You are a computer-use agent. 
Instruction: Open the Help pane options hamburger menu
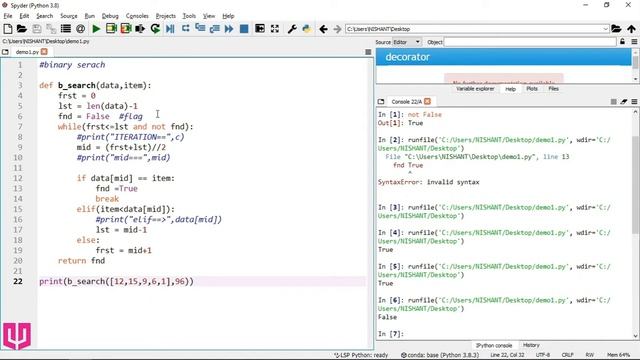point(634,42)
